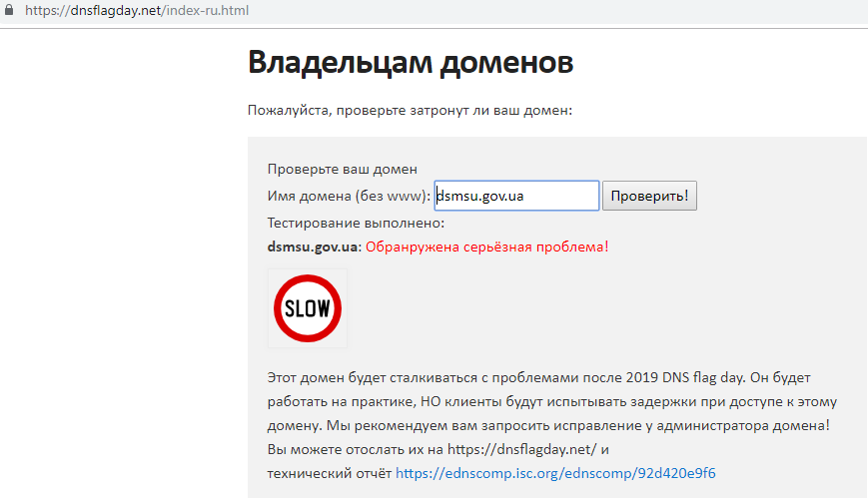This screenshot has width=868, height=498.
Task: Click the bold dsmsu.gov.ua result label
Action: click(312, 247)
